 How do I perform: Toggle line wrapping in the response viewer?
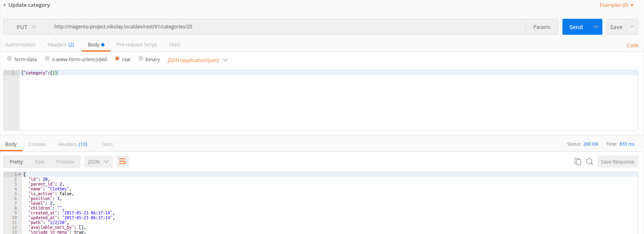(122, 161)
